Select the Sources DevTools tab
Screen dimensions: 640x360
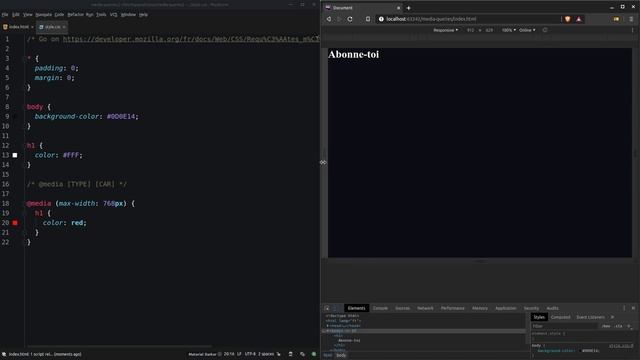(402, 308)
